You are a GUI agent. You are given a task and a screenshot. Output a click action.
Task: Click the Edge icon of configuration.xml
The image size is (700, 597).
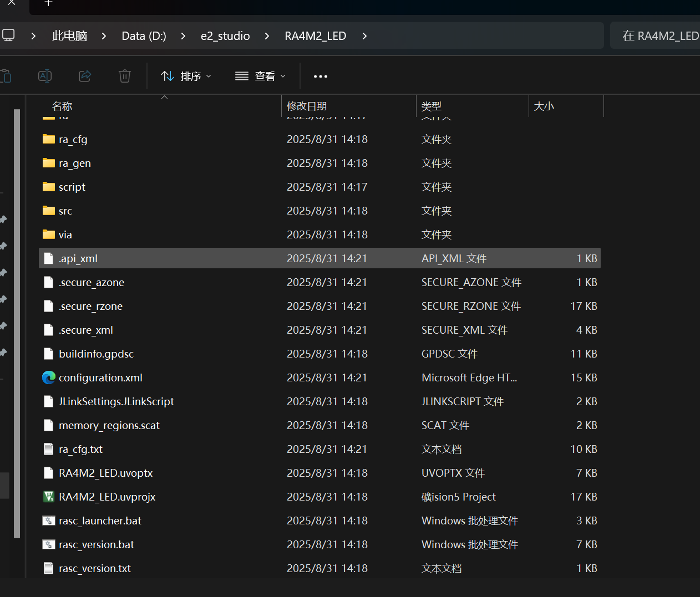[49, 377]
